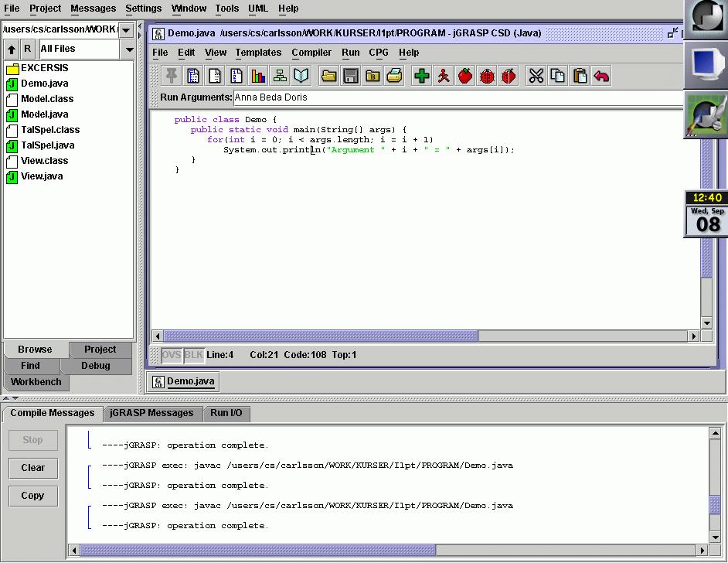Debug as applet with the bug-apple icon

coord(509,76)
